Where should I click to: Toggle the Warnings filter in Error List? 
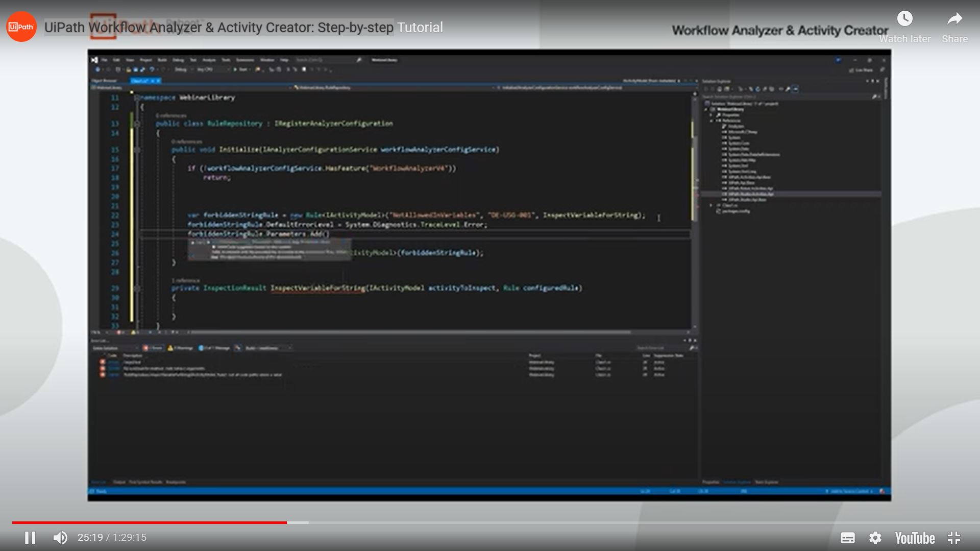(180, 348)
